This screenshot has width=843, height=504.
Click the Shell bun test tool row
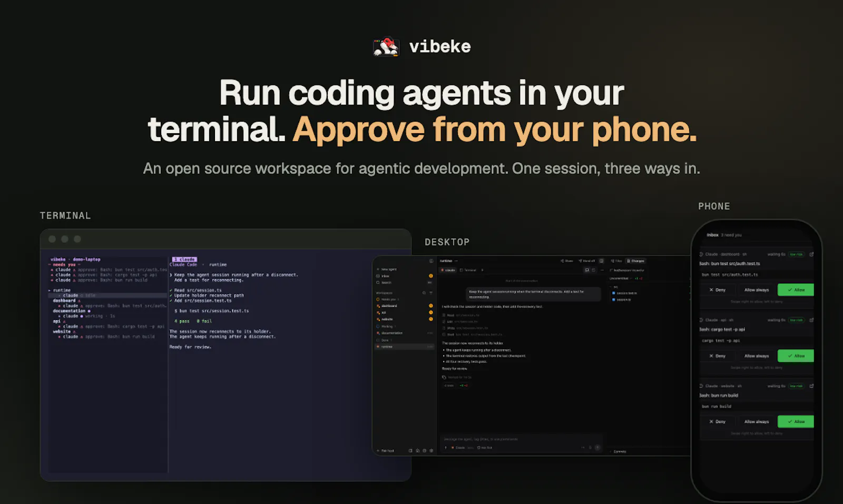pyautogui.click(x=473, y=334)
